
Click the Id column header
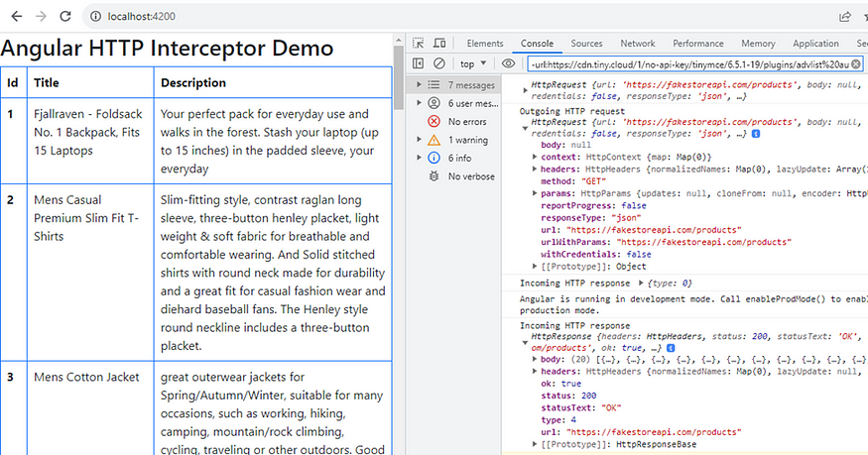click(13, 83)
